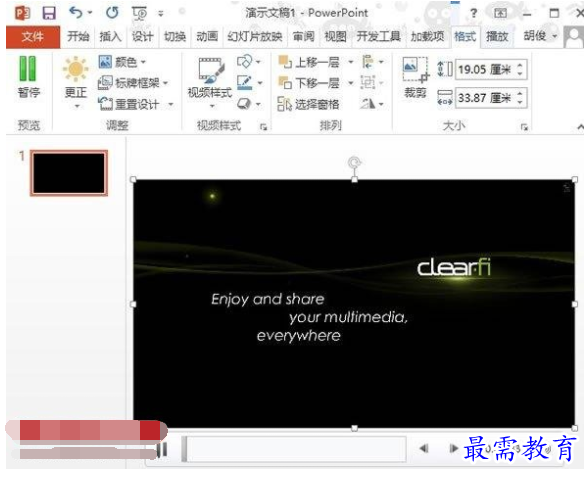Switch to the 插入 ribbon tab
The image size is (585, 480).
coord(110,37)
